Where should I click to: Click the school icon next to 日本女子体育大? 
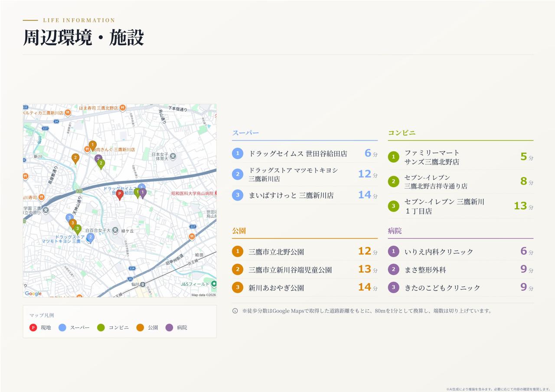click(x=173, y=156)
